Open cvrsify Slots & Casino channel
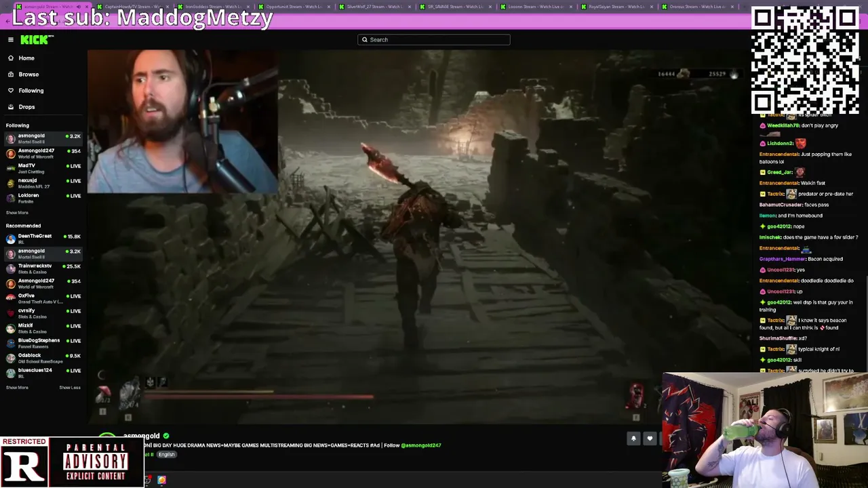Screen dimensions: 868x488 point(43,312)
